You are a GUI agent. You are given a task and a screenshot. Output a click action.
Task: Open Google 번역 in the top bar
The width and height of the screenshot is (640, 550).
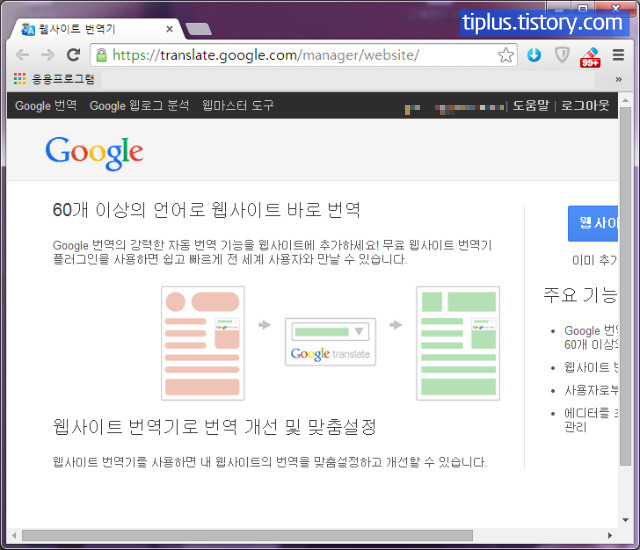[46, 105]
